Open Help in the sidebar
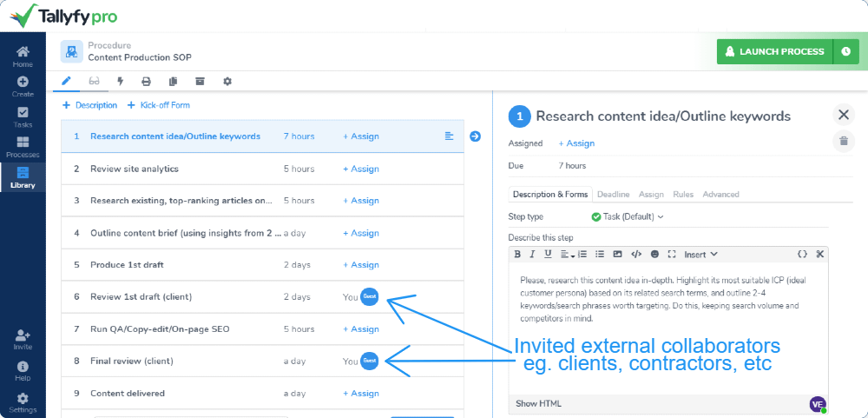This screenshot has width=868, height=418. point(23,371)
